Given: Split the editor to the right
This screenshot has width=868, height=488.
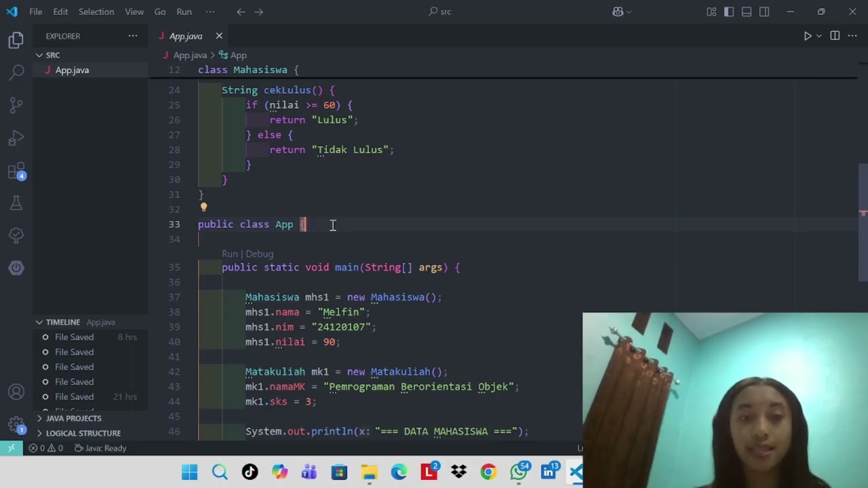Looking at the screenshot, I should pyautogui.click(x=835, y=36).
